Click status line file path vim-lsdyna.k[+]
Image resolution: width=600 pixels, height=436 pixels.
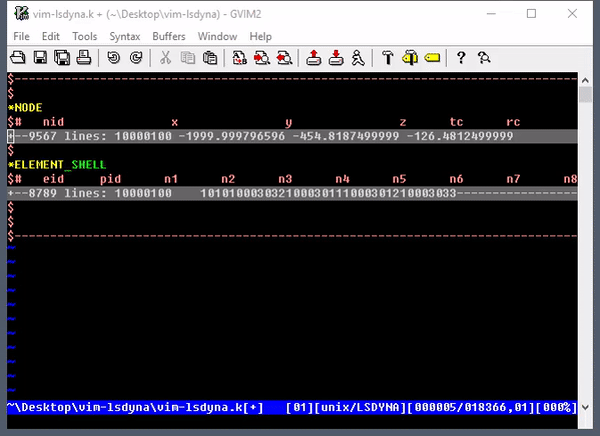136,407
